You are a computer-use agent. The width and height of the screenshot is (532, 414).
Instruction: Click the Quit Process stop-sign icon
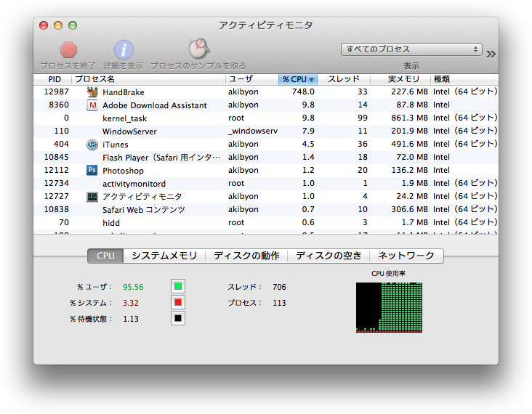68,50
